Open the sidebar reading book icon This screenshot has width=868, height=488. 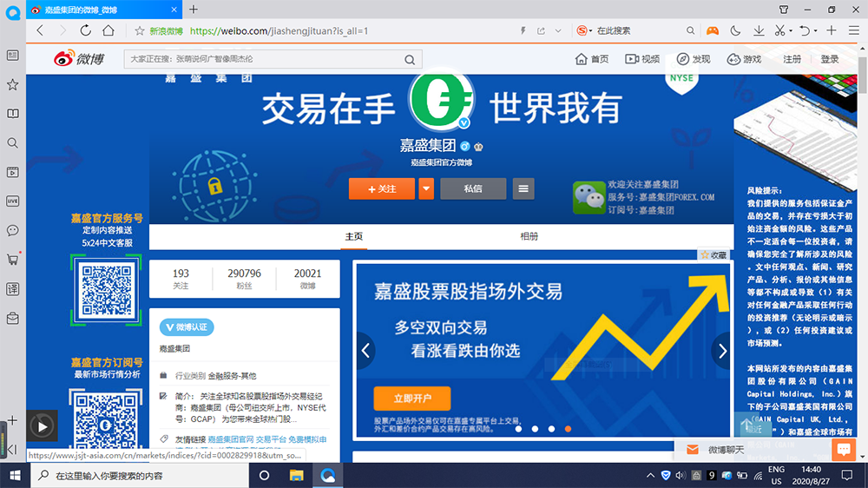point(12,114)
